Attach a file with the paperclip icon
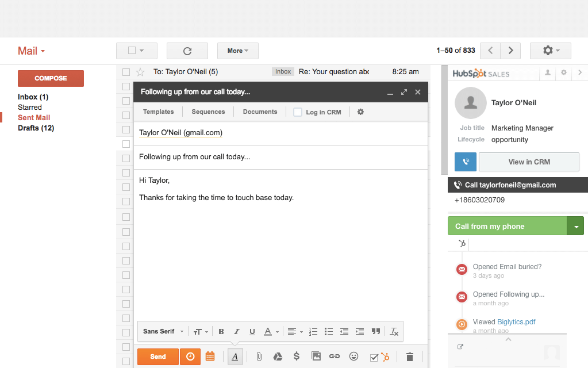The width and height of the screenshot is (588, 368). click(x=259, y=356)
